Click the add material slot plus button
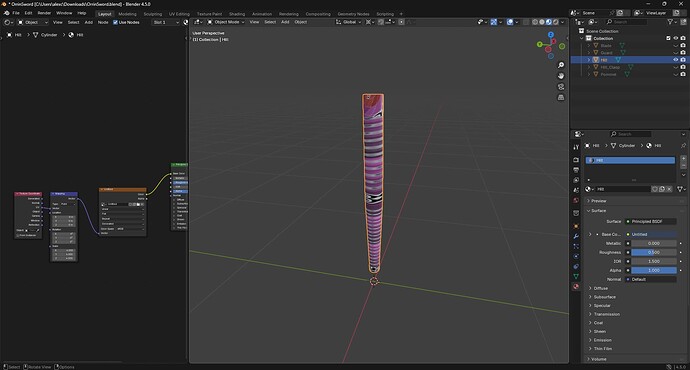The height and width of the screenshot is (370, 690). pyautogui.click(x=683, y=158)
